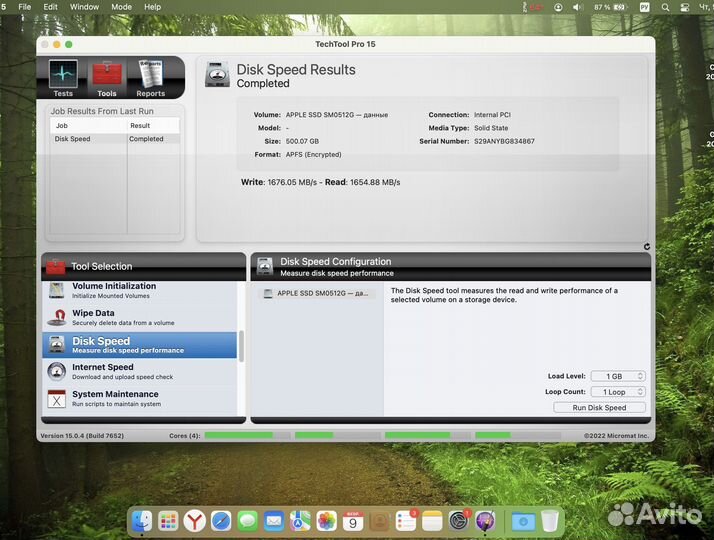
Task: Click the Disk Speed Results drive icon
Action: click(217, 74)
